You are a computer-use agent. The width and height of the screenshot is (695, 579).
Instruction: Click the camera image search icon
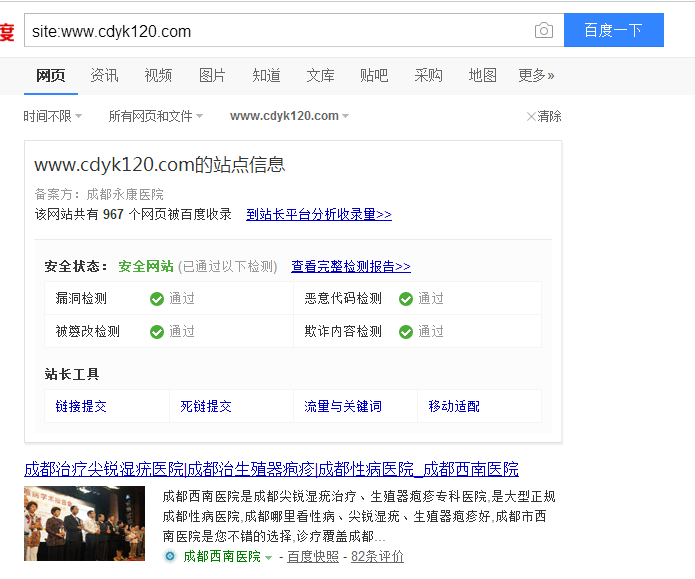(544, 30)
